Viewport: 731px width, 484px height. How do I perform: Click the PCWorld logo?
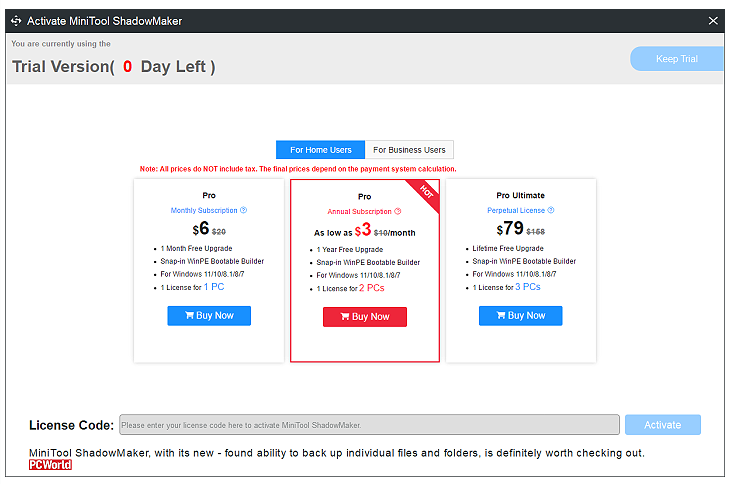coord(50,465)
